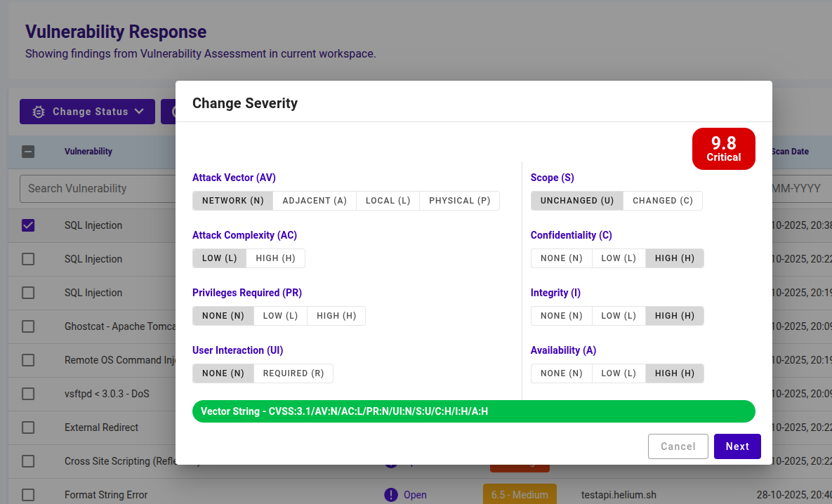Set Confidentiality to NONE (N)
832x504 pixels.
tap(561, 258)
